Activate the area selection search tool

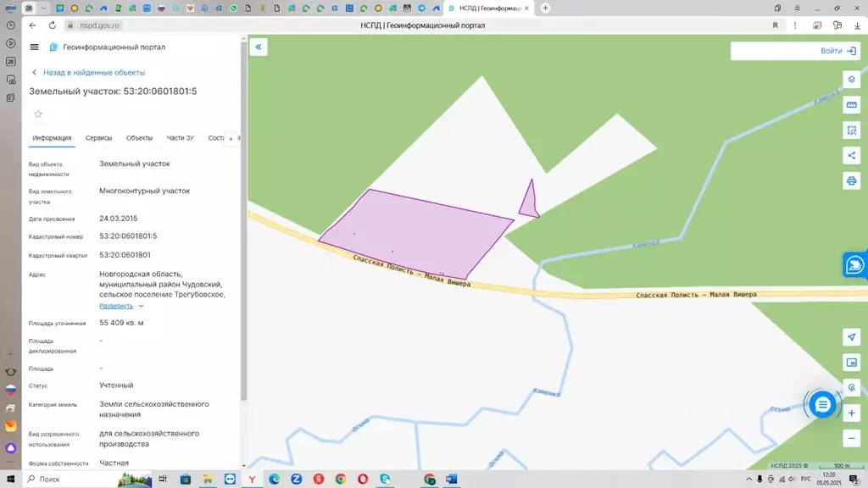pyautogui.click(x=852, y=130)
